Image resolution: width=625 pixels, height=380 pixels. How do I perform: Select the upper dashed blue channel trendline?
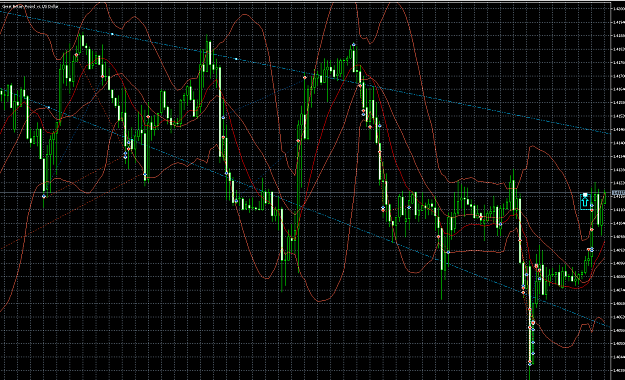(x=305, y=73)
